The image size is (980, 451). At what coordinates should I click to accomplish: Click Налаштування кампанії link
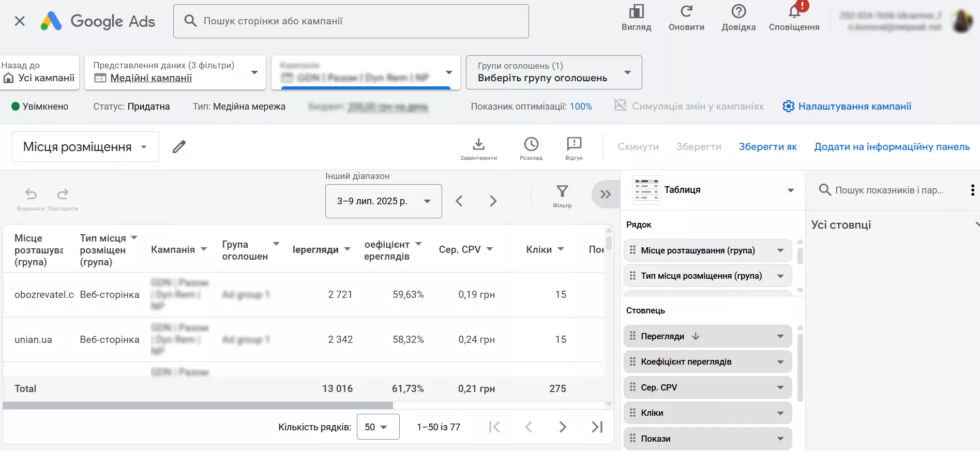[x=847, y=107]
